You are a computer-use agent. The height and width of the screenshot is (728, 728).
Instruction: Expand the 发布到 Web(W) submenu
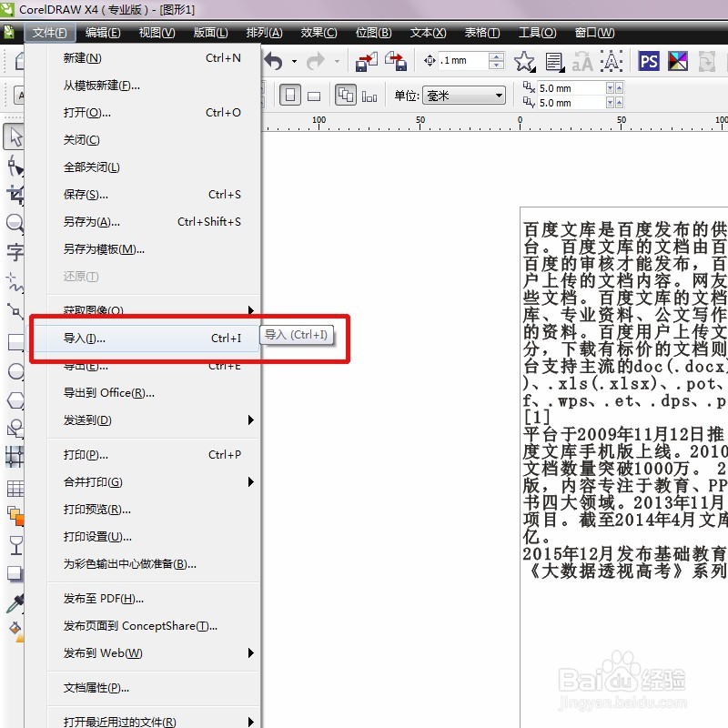point(251,653)
